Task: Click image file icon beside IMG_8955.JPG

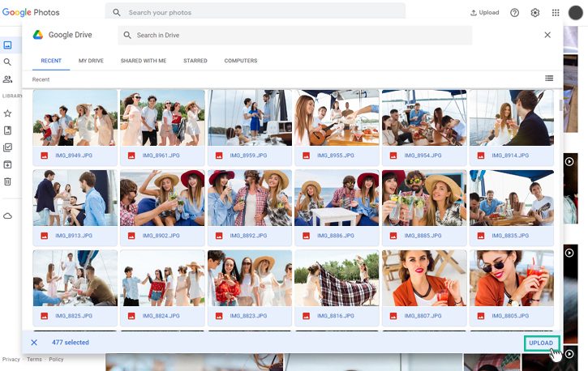Action: click(306, 156)
